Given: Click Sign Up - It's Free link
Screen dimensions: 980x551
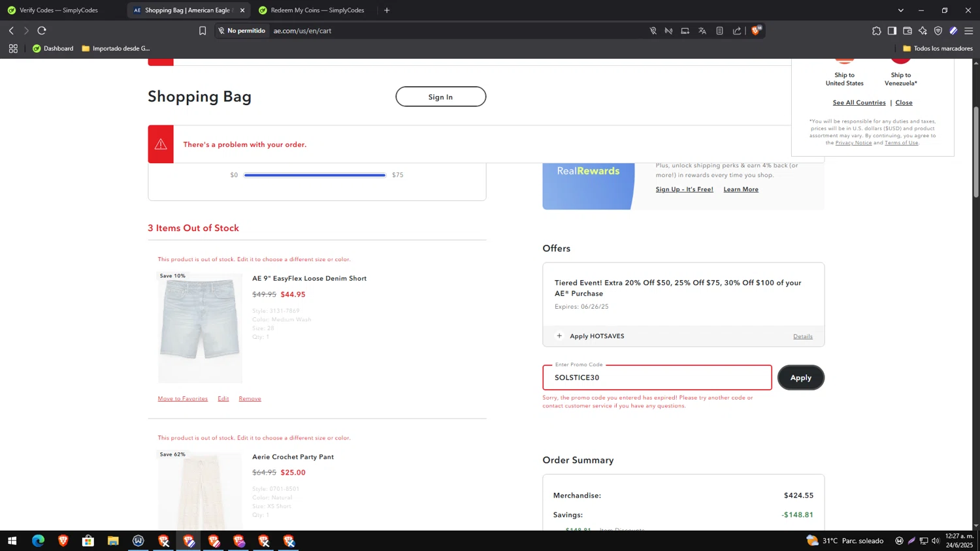Looking at the screenshot, I should 684,189.
